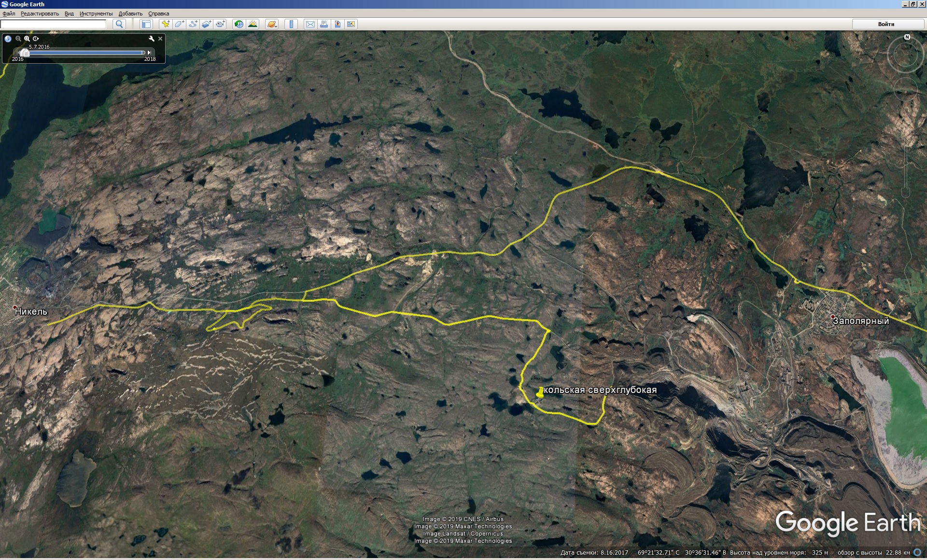Click the Email envelope icon
This screenshot has height=560, width=927.
pyautogui.click(x=310, y=24)
